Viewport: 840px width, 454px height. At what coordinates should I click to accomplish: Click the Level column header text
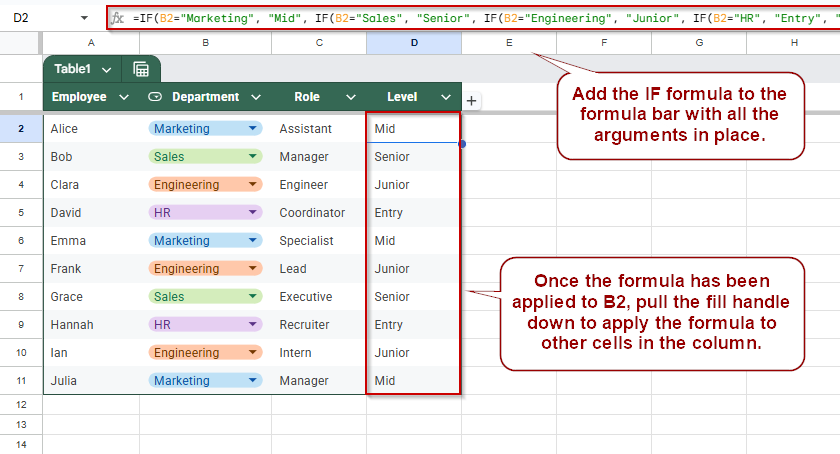click(402, 97)
